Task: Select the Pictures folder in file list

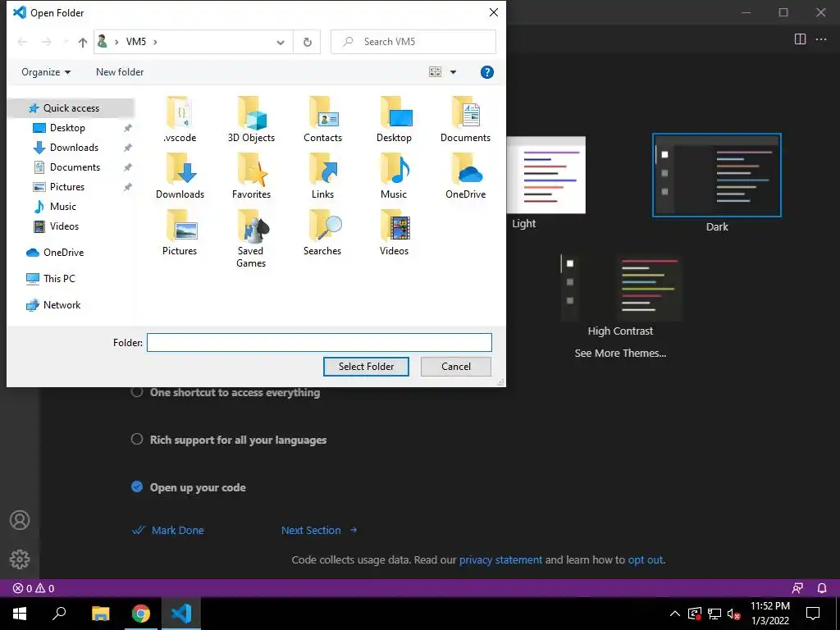Action: coord(180,233)
